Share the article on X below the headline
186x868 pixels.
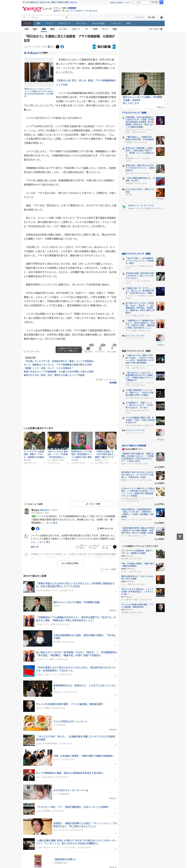(57, 47)
